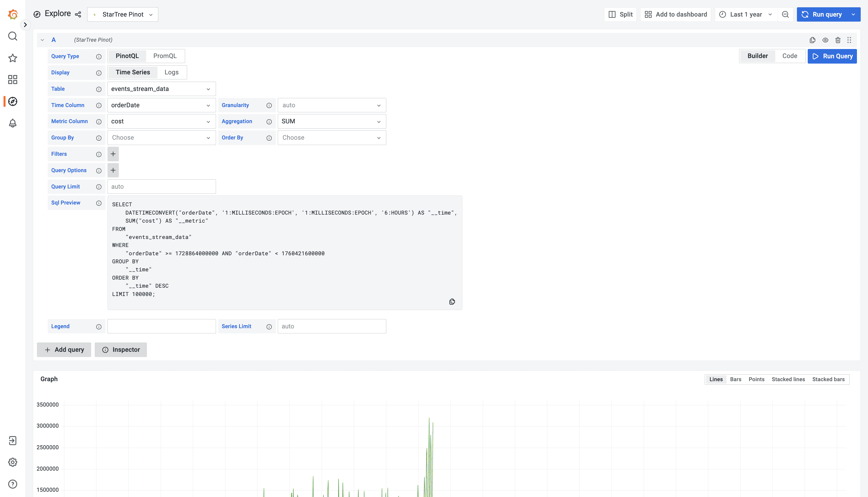Open the Administration gear icon
Viewport: 868px width, 497px height.
[x=13, y=462]
